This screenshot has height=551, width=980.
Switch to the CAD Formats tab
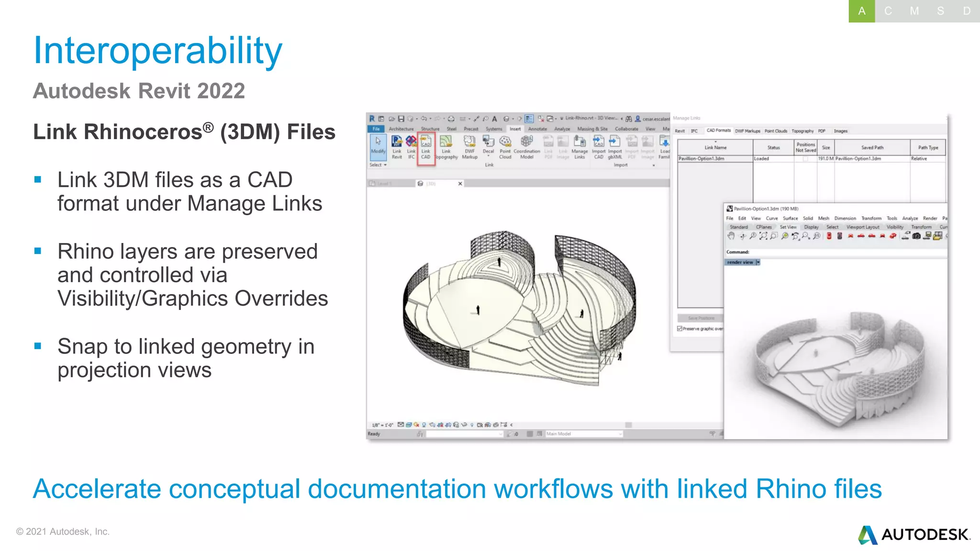719,131
